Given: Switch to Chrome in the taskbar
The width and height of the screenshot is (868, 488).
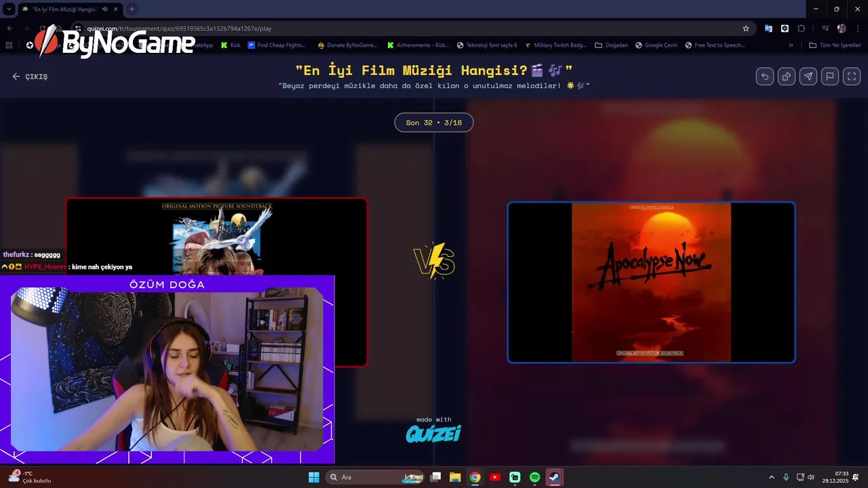Looking at the screenshot, I should (x=475, y=477).
